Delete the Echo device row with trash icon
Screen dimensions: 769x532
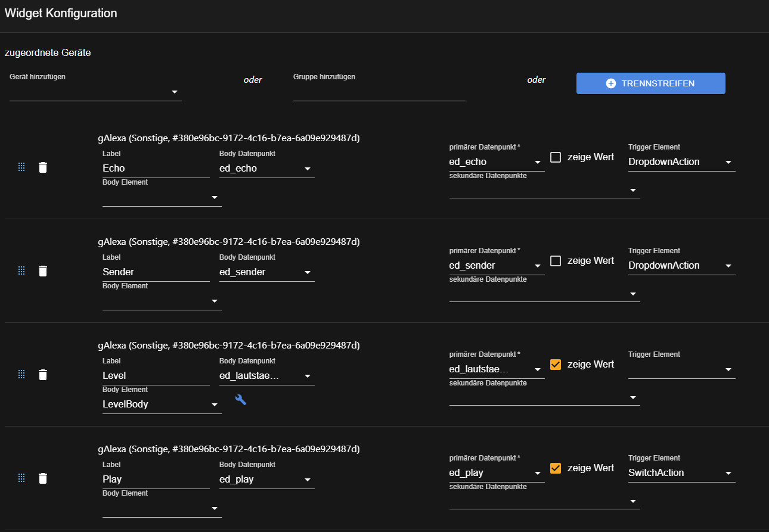43,167
